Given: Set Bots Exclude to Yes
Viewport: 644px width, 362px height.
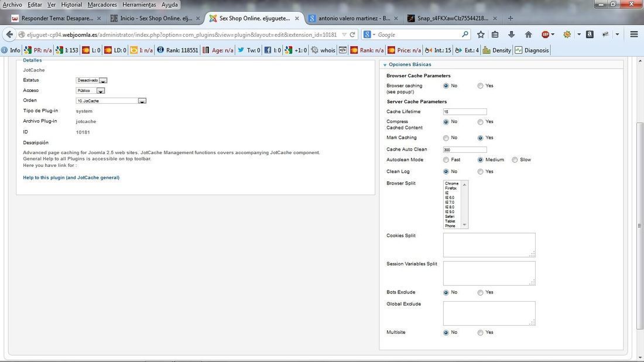Looking at the screenshot, I should [x=480, y=292].
